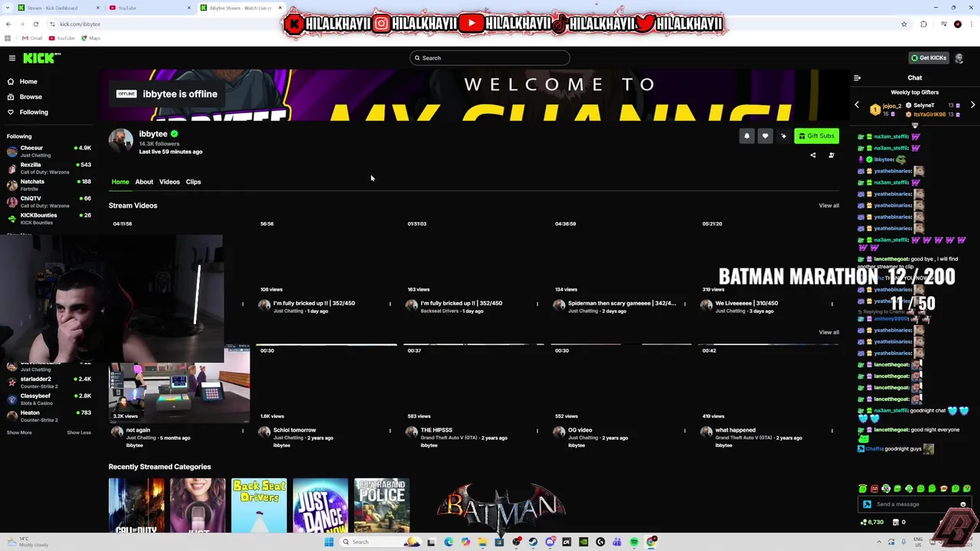The image size is (980, 551).
Task: Reload the page using browser refresh
Action: point(35,24)
